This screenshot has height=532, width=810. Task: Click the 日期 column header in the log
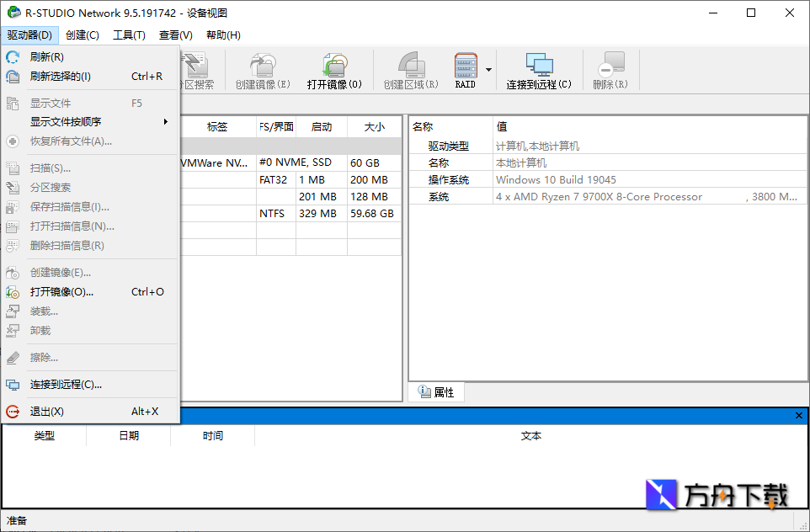tap(127, 435)
